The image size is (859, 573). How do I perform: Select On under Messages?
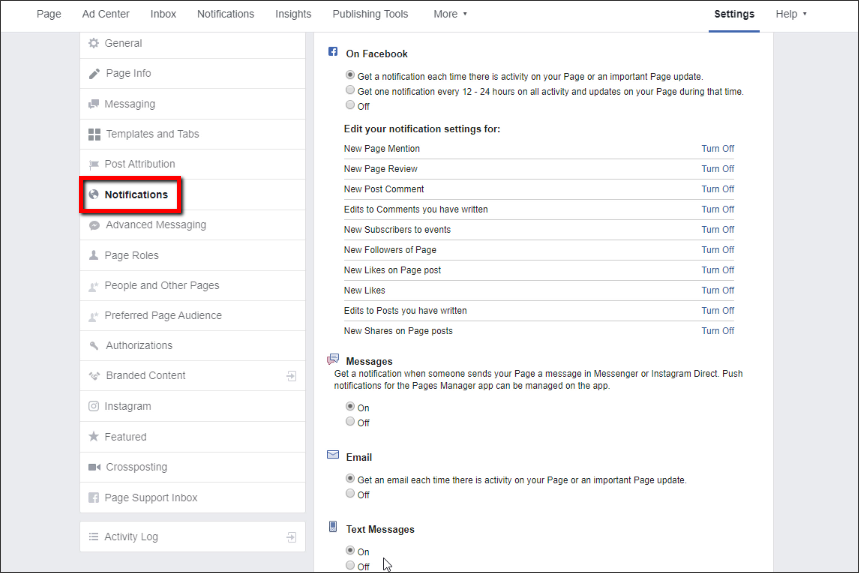pos(350,406)
